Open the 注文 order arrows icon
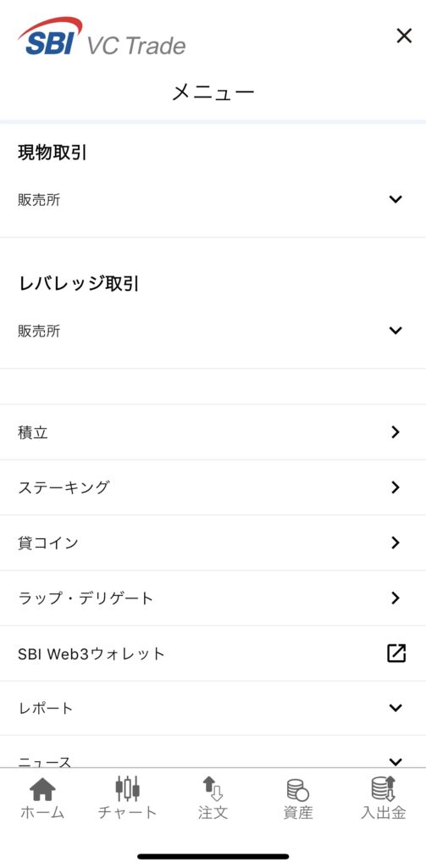The image size is (426, 868). pyautogui.click(x=213, y=788)
